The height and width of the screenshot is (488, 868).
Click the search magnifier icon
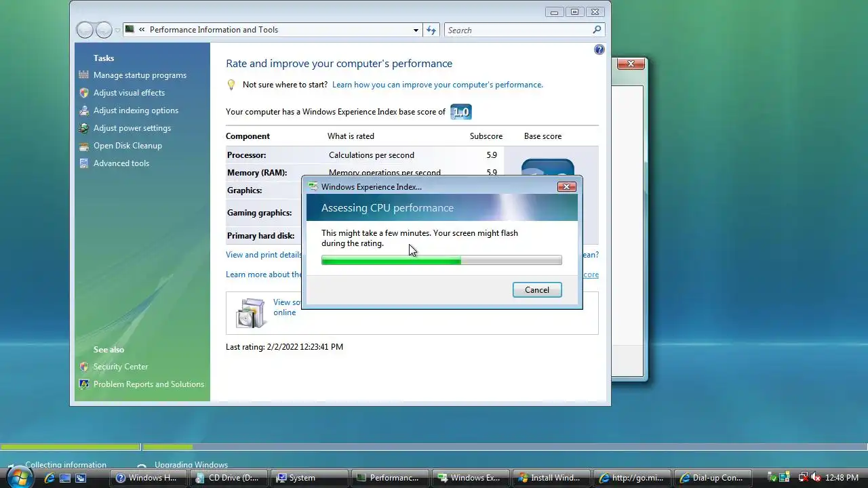597,30
